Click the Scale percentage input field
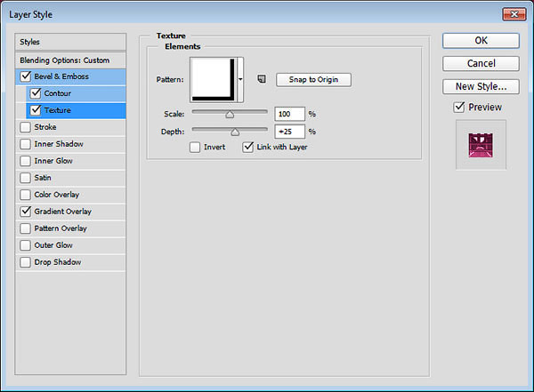The image size is (534, 392). [x=289, y=114]
